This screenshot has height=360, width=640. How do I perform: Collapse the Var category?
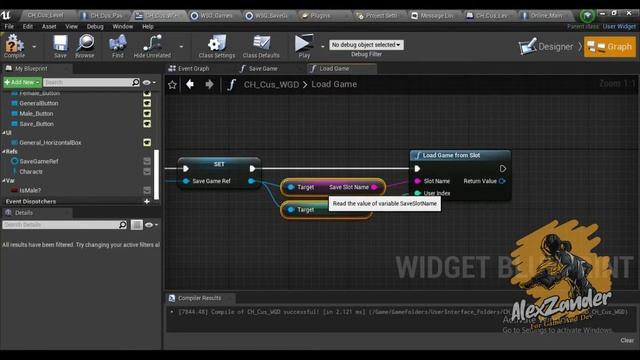[x=4, y=180]
